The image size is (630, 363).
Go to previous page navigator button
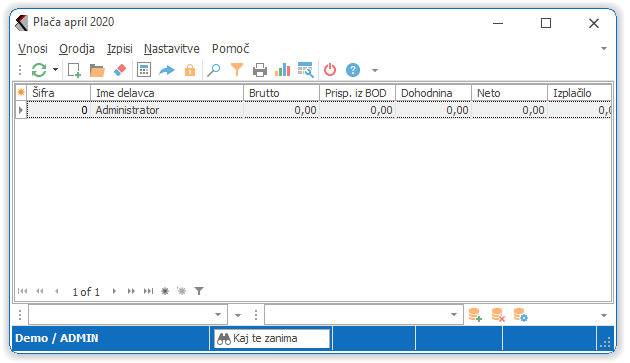point(40,291)
